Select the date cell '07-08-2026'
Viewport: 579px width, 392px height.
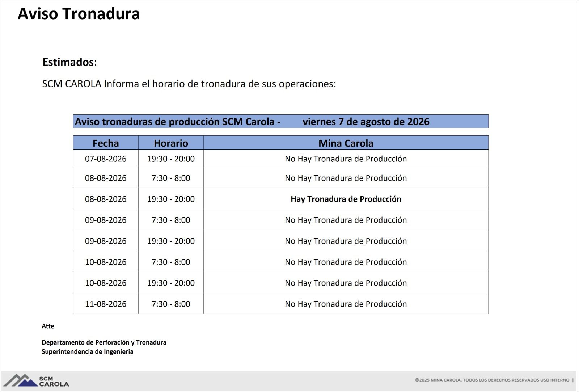[x=106, y=159]
